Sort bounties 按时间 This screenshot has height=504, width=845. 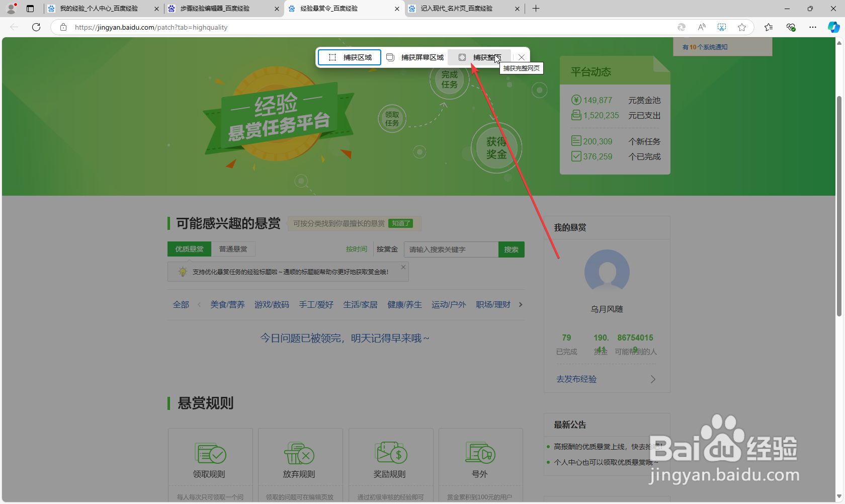[x=356, y=249]
